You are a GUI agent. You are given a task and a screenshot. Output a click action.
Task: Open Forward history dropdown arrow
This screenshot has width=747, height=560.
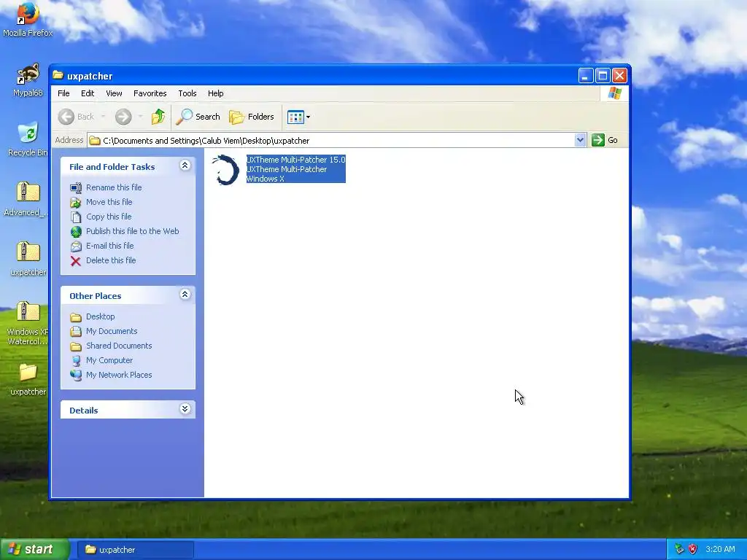point(140,117)
